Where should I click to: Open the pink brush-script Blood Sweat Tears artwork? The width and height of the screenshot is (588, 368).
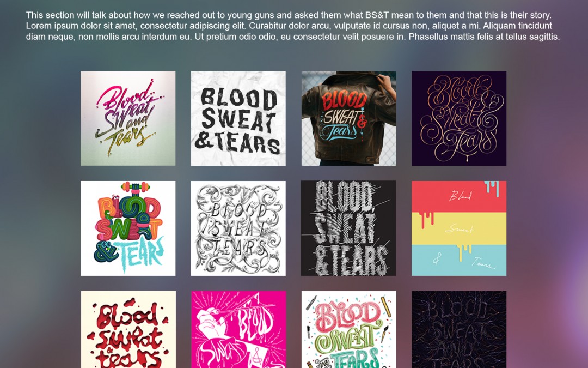coord(128,118)
